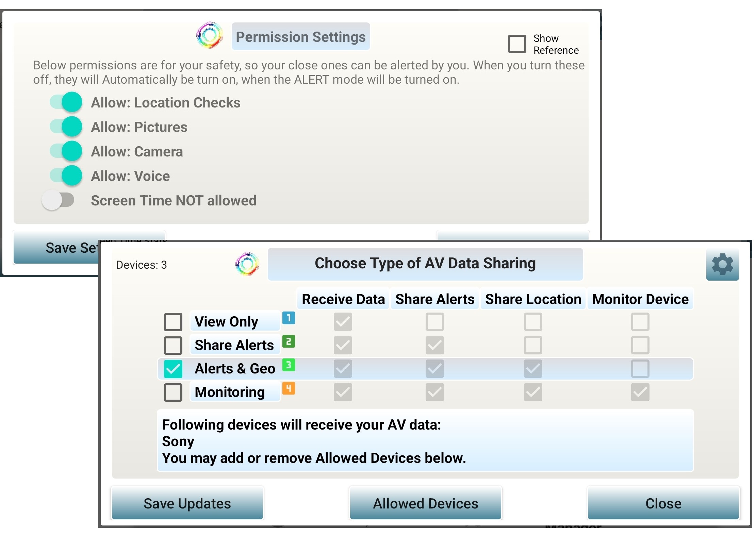The width and height of the screenshot is (756, 535).
Task: Click Share Alerts checkbox in Alerts & Geo row
Action: pos(434,369)
